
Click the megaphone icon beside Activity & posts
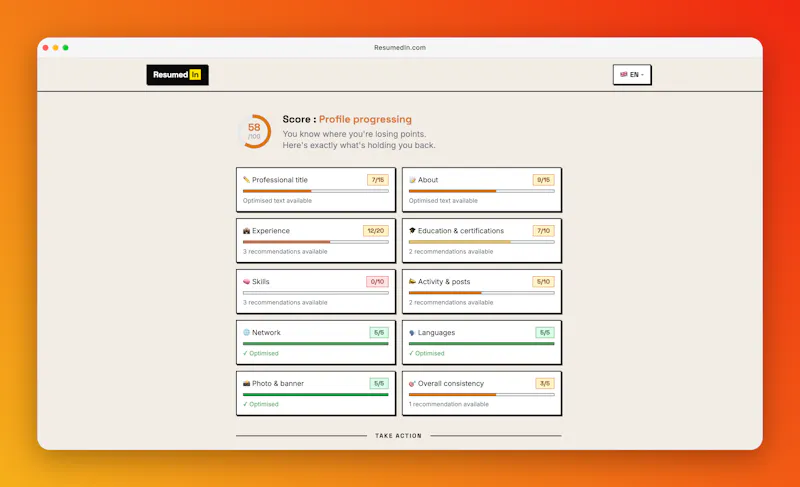coord(412,281)
